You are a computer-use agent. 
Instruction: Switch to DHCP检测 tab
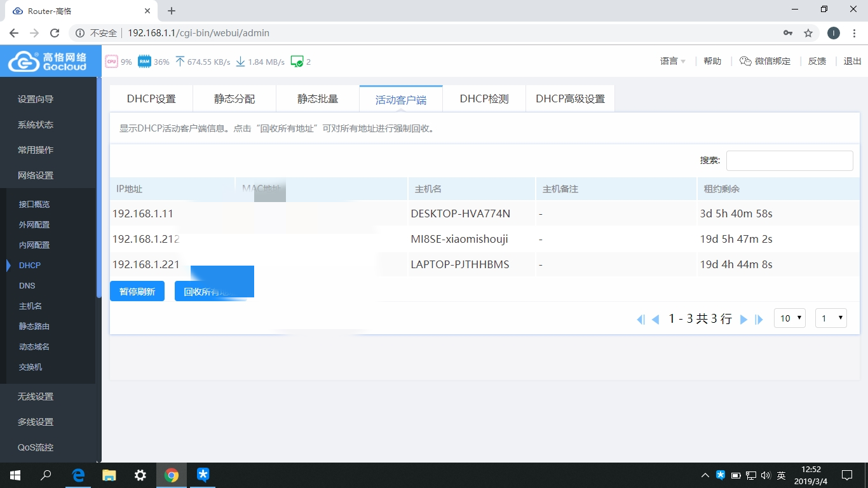pos(484,98)
